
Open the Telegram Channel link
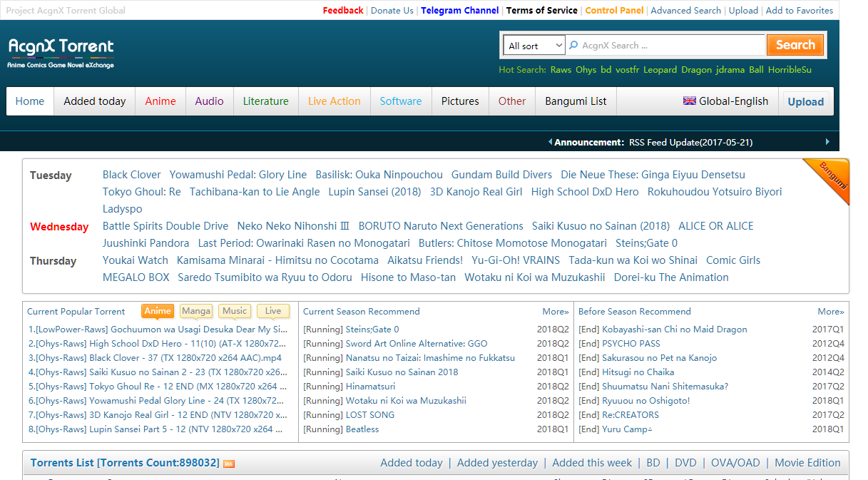point(460,11)
